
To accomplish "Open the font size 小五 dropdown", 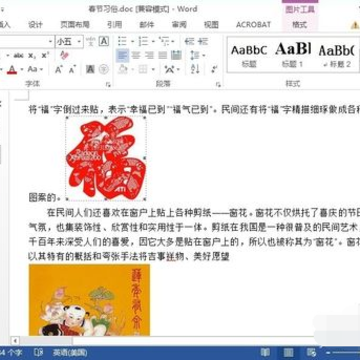I will coord(79,42).
